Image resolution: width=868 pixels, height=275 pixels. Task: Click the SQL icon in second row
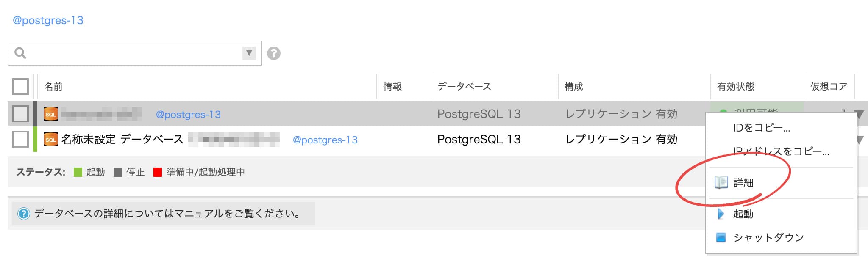(51, 140)
